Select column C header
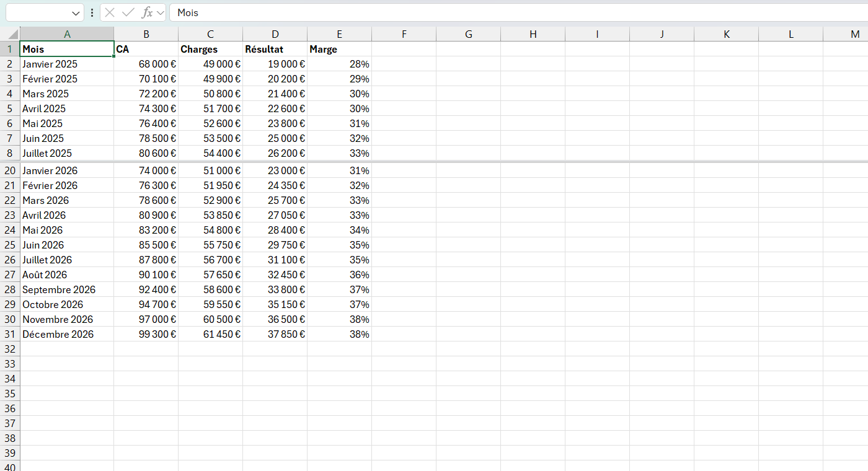This screenshot has height=471, width=868. tap(211, 34)
